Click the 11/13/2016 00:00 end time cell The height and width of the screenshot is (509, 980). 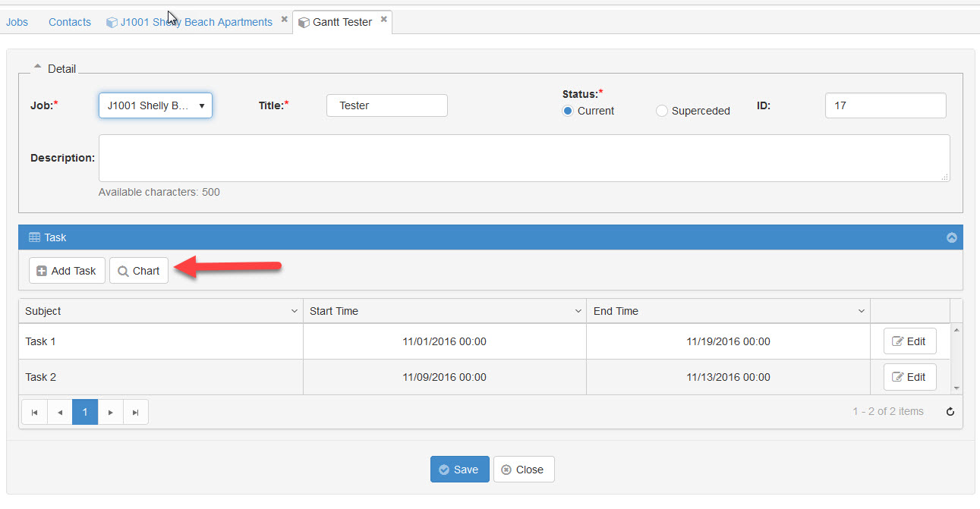729,377
